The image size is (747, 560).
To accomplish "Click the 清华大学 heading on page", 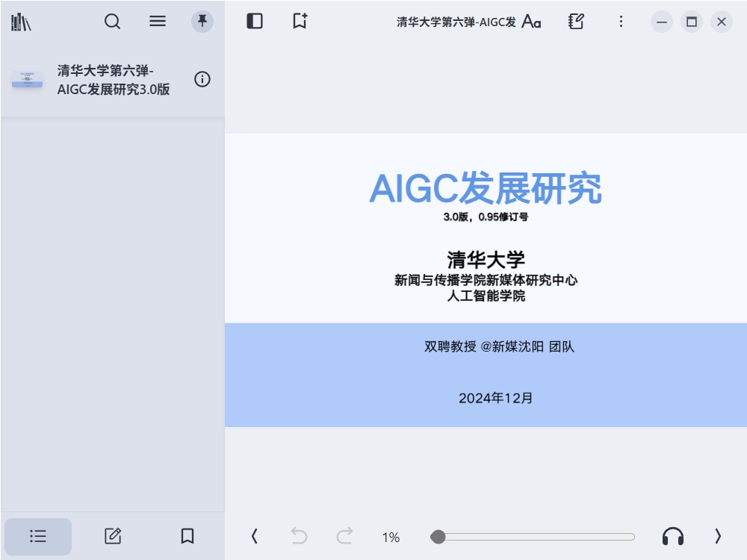I will click(x=486, y=260).
